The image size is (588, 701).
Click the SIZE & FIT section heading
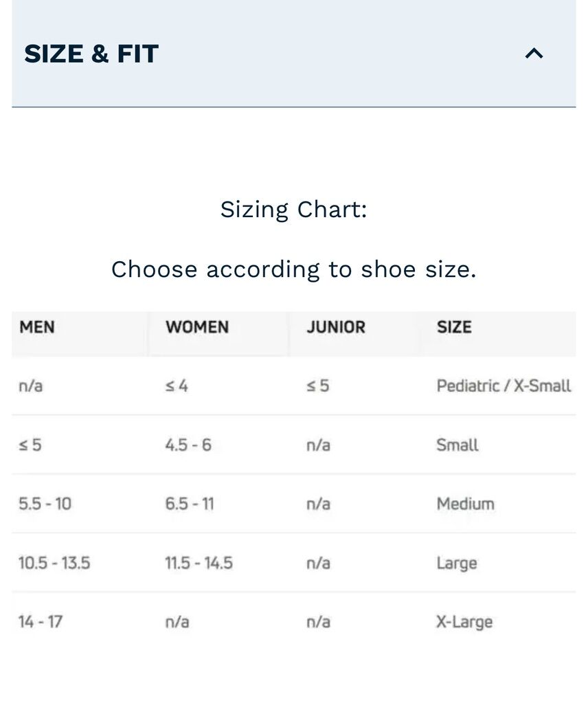(91, 54)
